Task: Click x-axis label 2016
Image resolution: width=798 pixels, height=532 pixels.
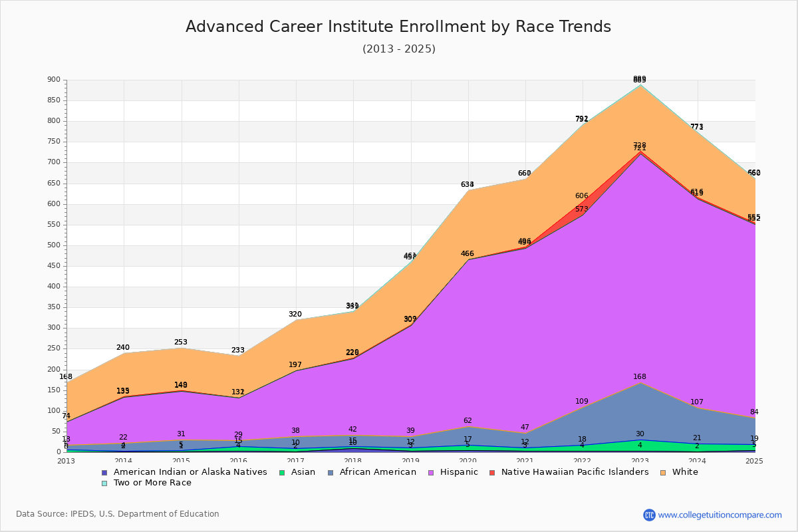Action: coord(239,461)
